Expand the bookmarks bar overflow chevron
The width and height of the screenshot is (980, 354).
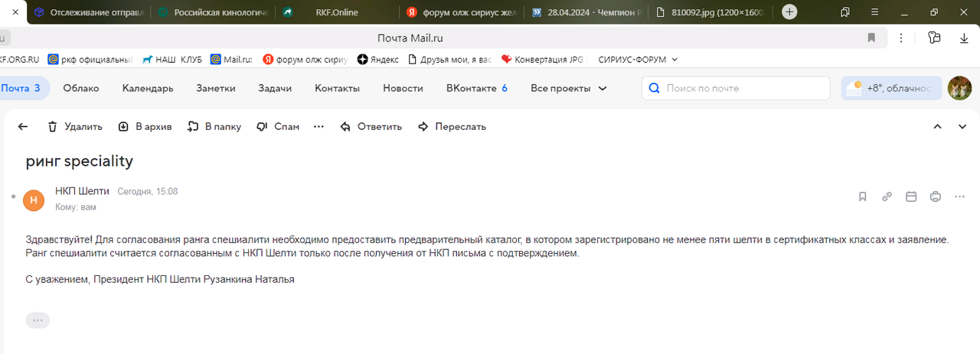click(675, 60)
